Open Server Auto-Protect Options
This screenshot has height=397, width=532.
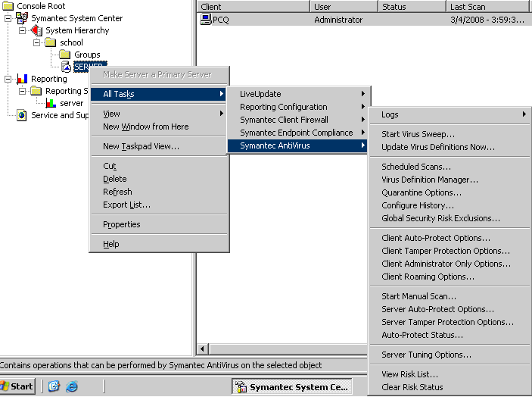tap(450, 309)
